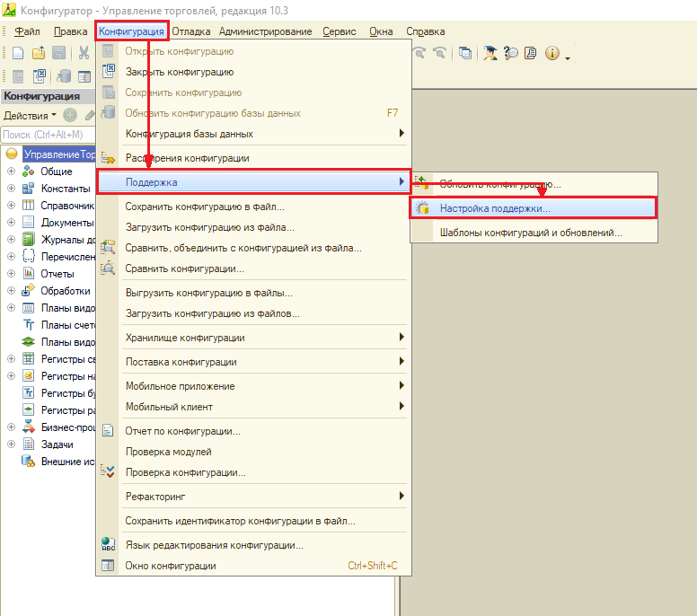Click the Бизнес-процессы tree icon
Viewport: 697px width, 616px height.
click(28, 427)
